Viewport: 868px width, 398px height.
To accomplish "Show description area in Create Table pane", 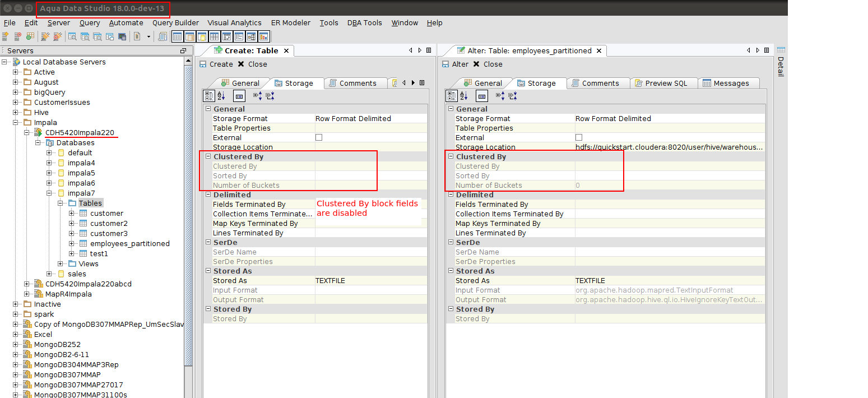I will [239, 96].
